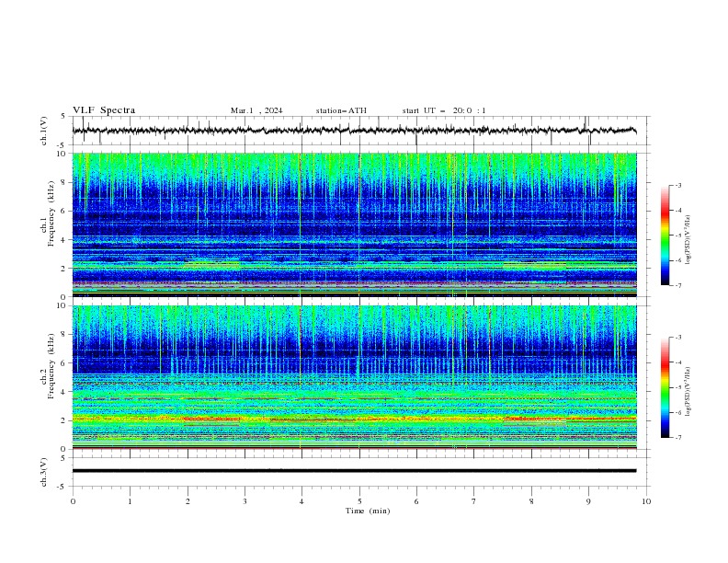Click the ch.1 spectrogram color scale bar

(x=665, y=236)
